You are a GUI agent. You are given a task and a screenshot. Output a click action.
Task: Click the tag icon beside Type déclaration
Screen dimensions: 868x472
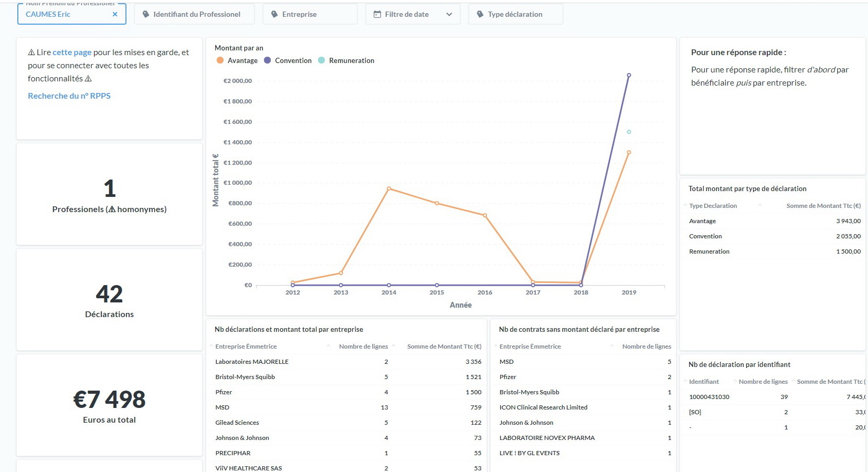pyautogui.click(x=480, y=14)
